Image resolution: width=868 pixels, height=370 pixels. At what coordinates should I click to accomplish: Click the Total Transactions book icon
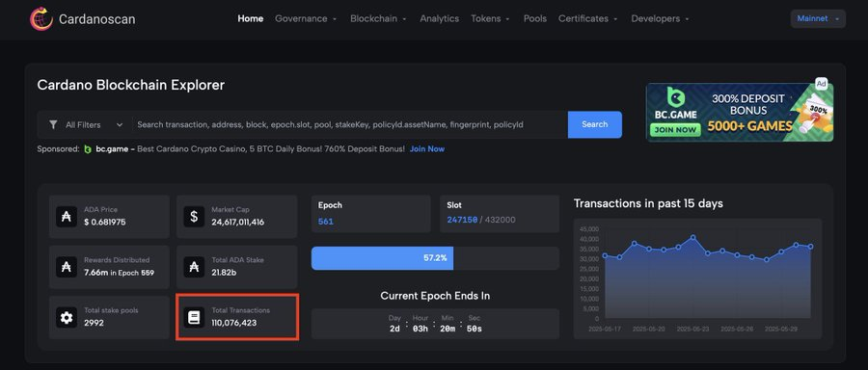(194, 318)
